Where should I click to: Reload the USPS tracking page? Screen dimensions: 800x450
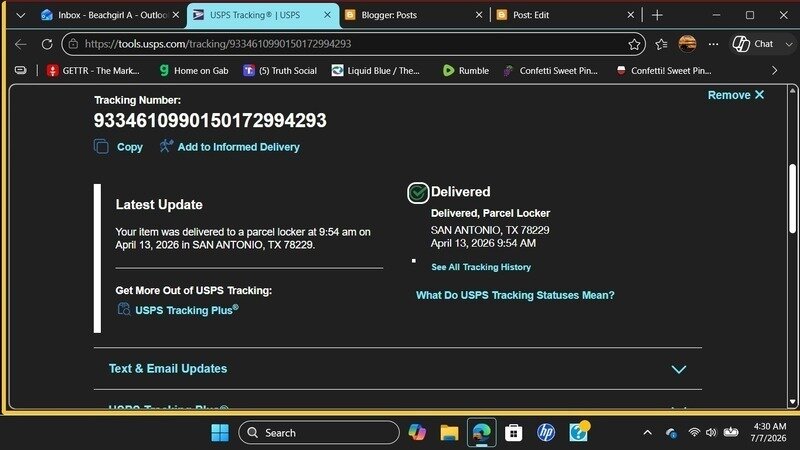[47, 44]
